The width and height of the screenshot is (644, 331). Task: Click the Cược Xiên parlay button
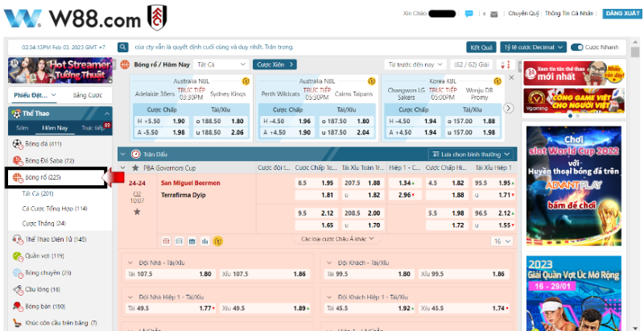pos(275,64)
